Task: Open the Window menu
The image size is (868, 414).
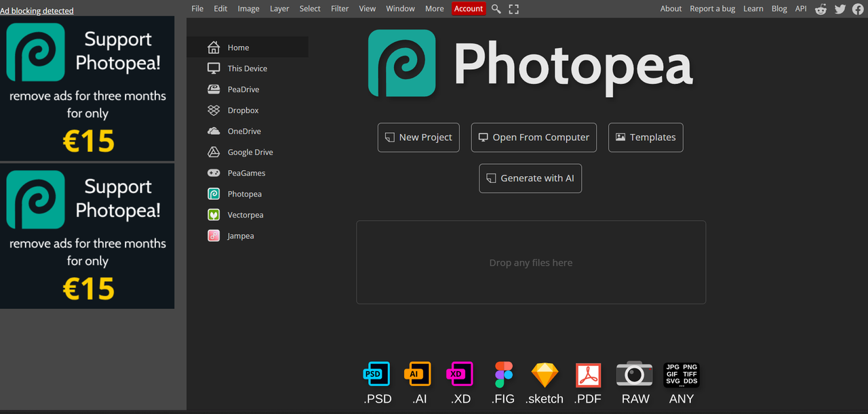Action: [x=400, y=9]
